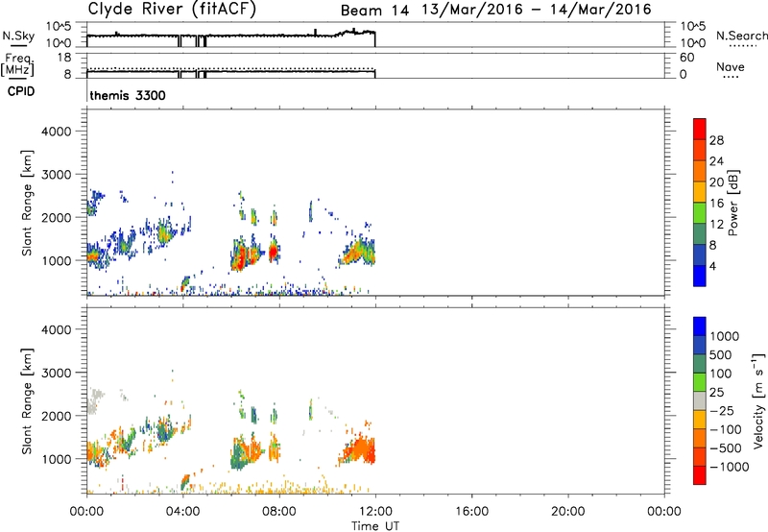Pick the light green 25-100 Velocity segment
Viewport: 768px width, 532px height.
click(x=700, y=382)
